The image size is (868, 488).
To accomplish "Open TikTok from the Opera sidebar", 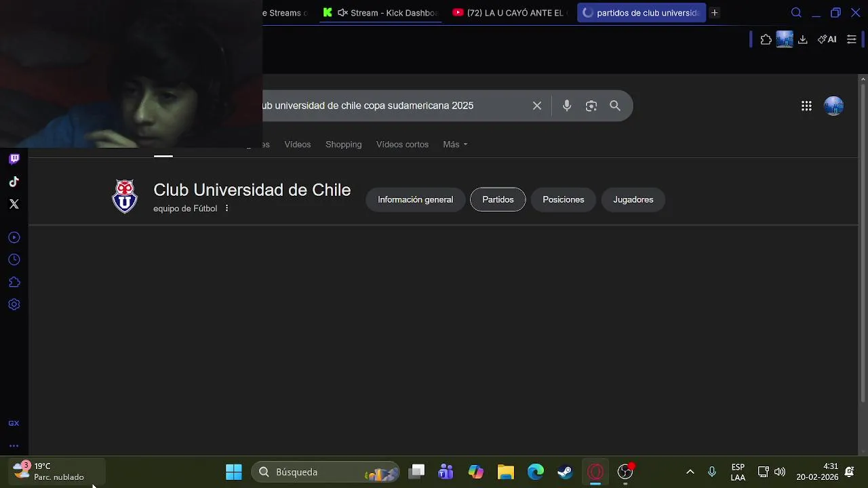I will pos(14,182).
